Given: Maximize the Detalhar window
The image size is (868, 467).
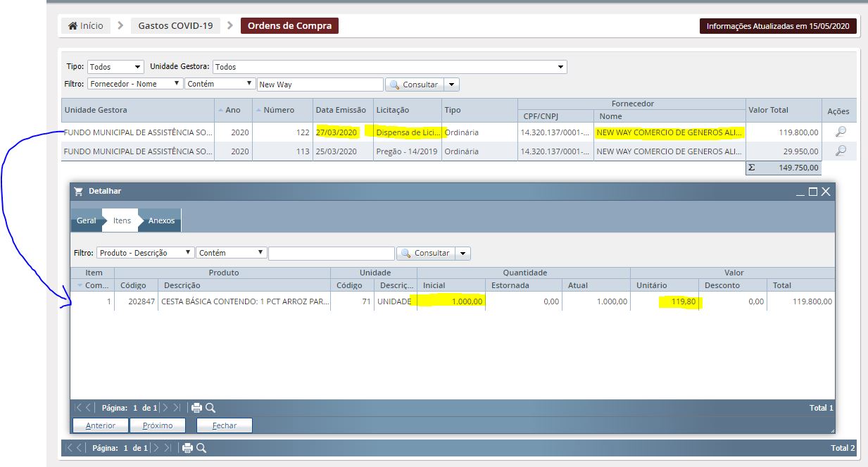Looking at the screenshot, I should (813, 192).
